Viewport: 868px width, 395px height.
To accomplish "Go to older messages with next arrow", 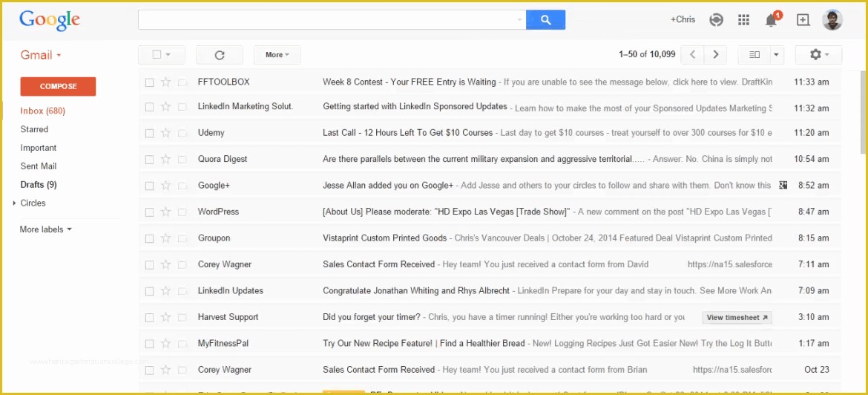I will coord(716,54).
